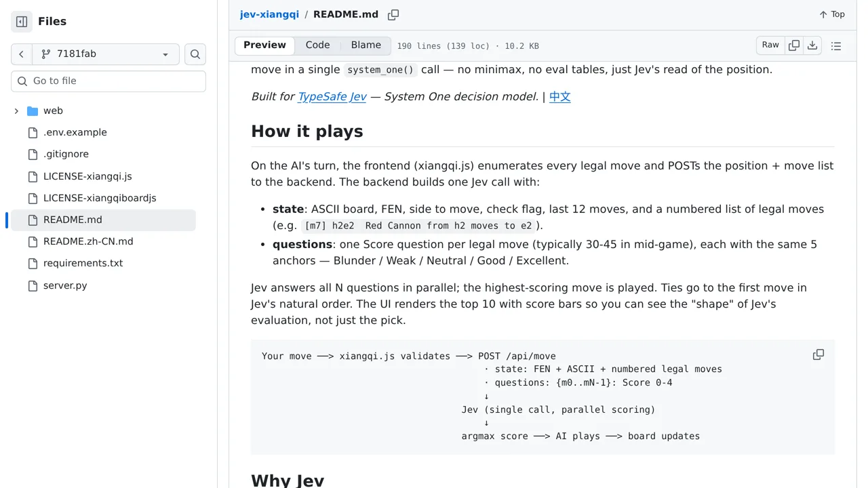Select the Preview tab

[x=264, y=45]
